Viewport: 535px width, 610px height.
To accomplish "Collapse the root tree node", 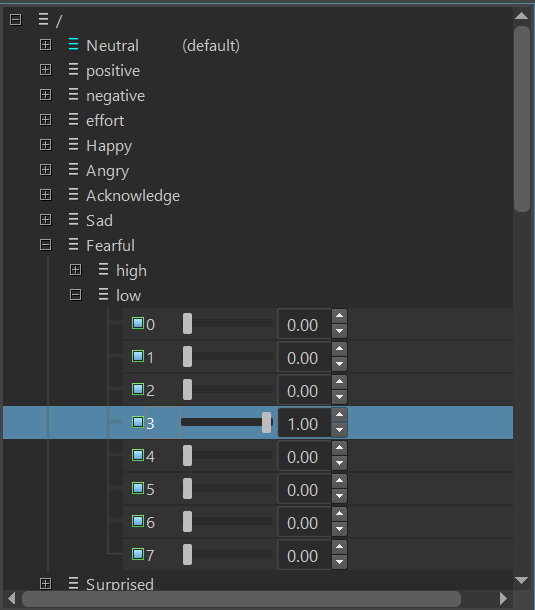I will (16, 19).
